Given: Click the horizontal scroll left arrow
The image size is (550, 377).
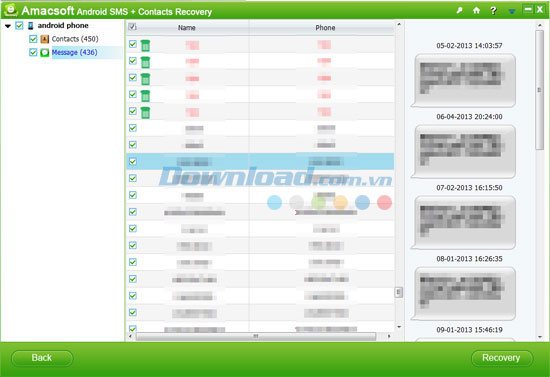Looking at the screenshot, I should [x=130, y=336].
